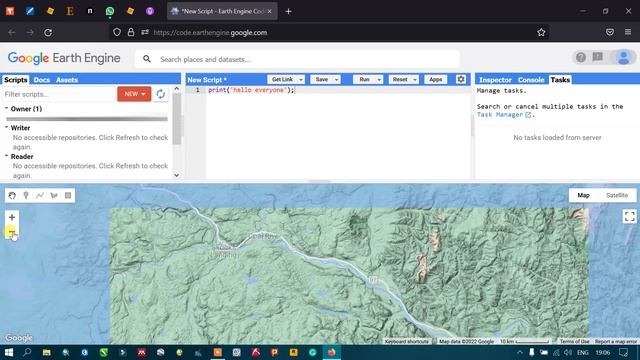Click scripts panel scroll up arrow
The image size is (640, 360).
point(177,88)
